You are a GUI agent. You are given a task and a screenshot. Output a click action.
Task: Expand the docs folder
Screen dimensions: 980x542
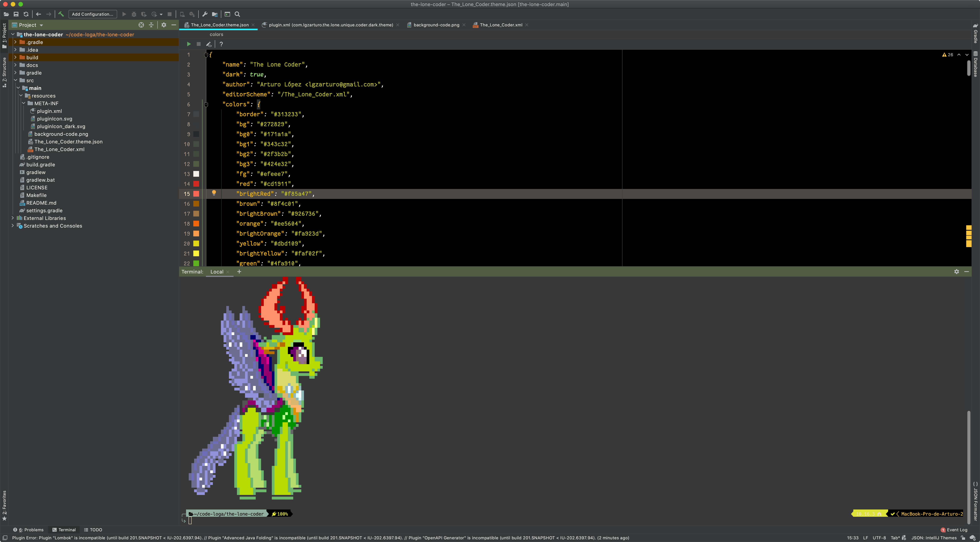point(15,65)
